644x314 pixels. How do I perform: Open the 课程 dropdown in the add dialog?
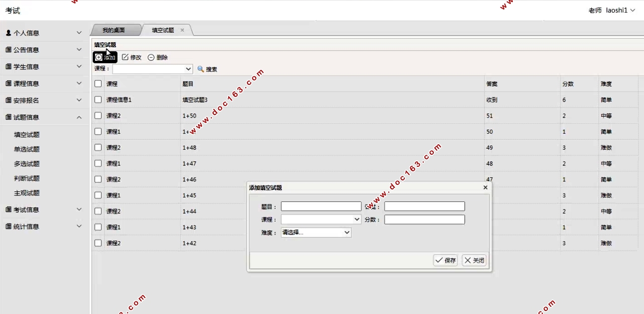pyautogui.click(x=321, y=220)
